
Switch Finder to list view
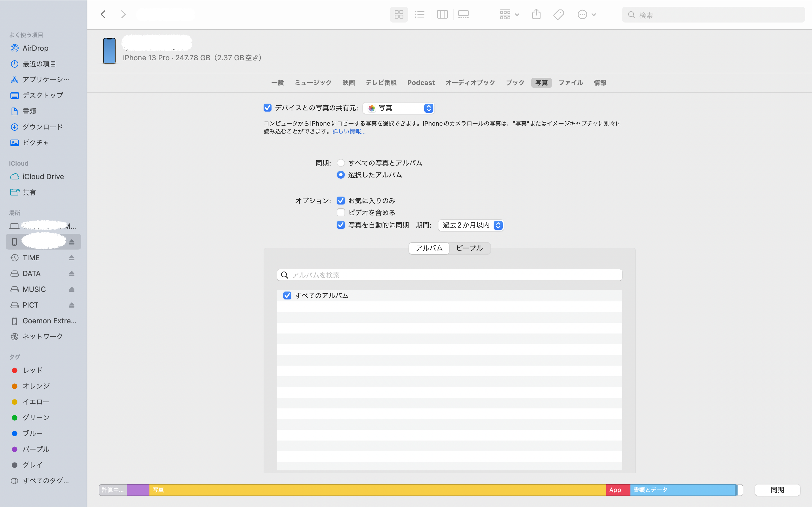click(420, 14)
